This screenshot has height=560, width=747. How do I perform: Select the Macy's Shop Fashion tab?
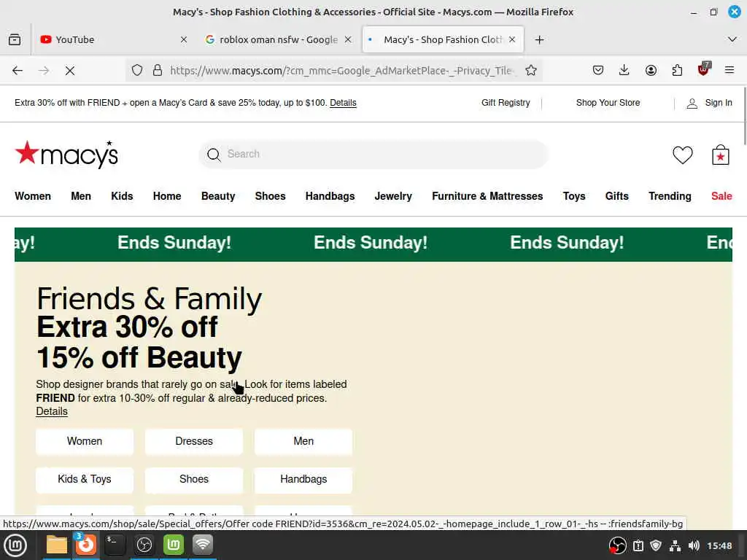pyautogui.click(x=443, y=39)
